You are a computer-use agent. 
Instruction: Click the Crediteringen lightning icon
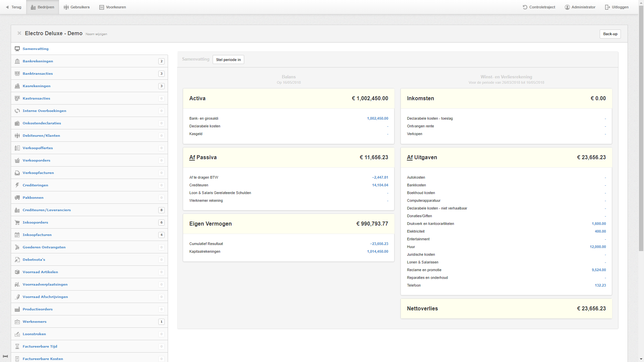17,185
